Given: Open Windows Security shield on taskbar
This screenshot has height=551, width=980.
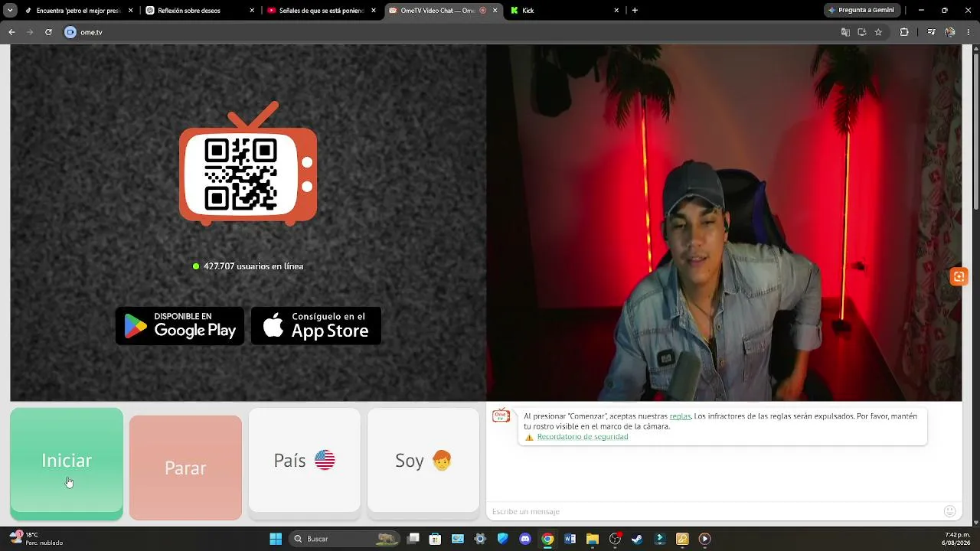Looking at the screenshot, I should [502, 539].
